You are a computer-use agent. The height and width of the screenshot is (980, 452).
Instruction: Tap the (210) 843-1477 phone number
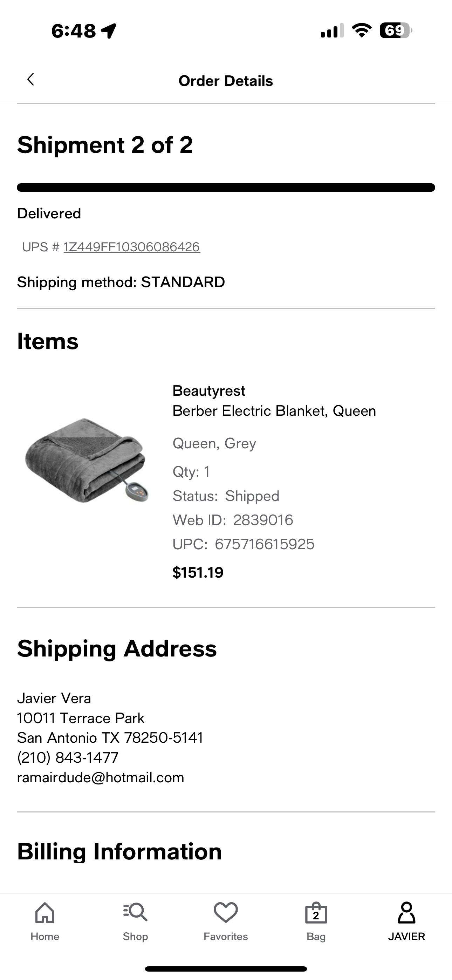(68, 757)
